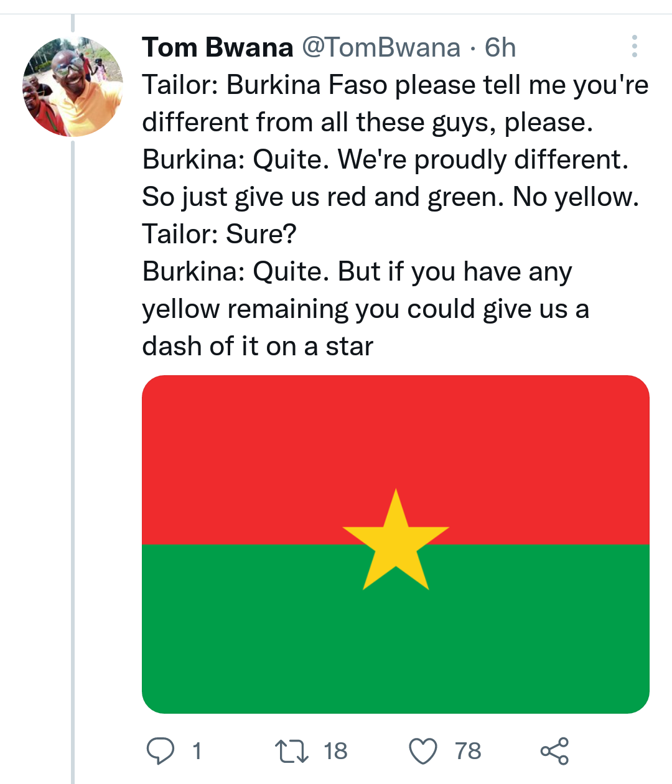Like the tweet with the heart icon
Screen dimensions: 672x784
pos(423,750)
